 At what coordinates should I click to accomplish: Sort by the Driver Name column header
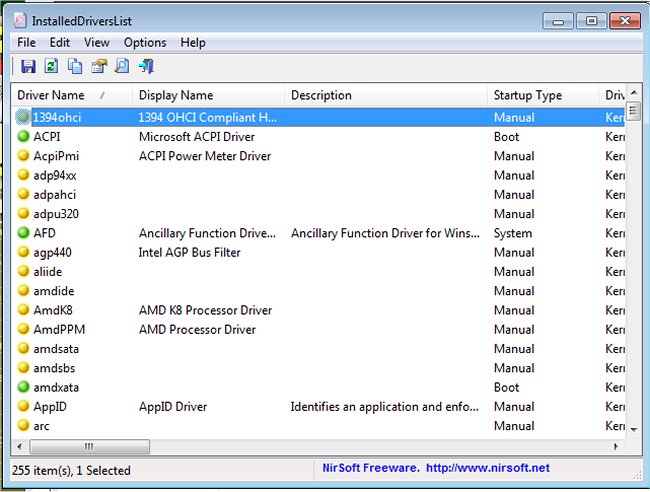pyautogui.click(x=72, y=95)
